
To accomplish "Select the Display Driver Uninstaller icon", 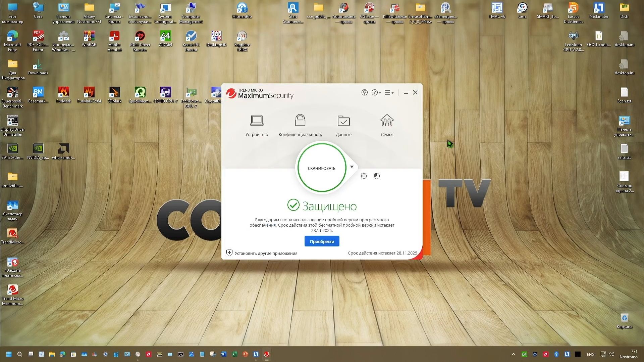I will (x=13, y=126).
